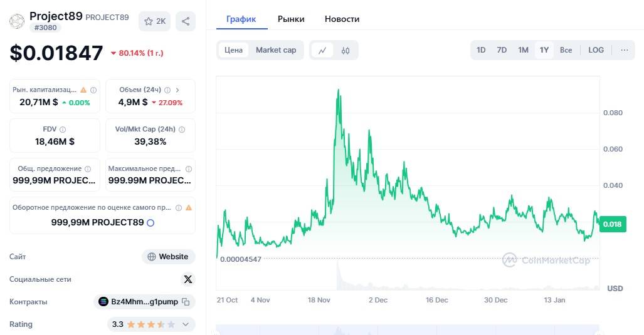Click the chart range scrubber strip below
The image size is (644, 335).
coord(408,330)
